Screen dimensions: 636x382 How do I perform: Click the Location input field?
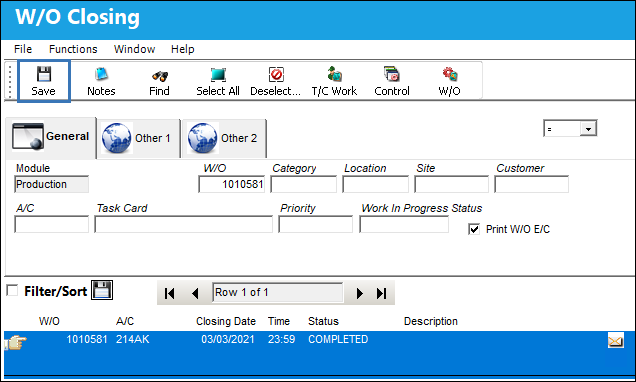pyautogui.click(x=375, y=184)
